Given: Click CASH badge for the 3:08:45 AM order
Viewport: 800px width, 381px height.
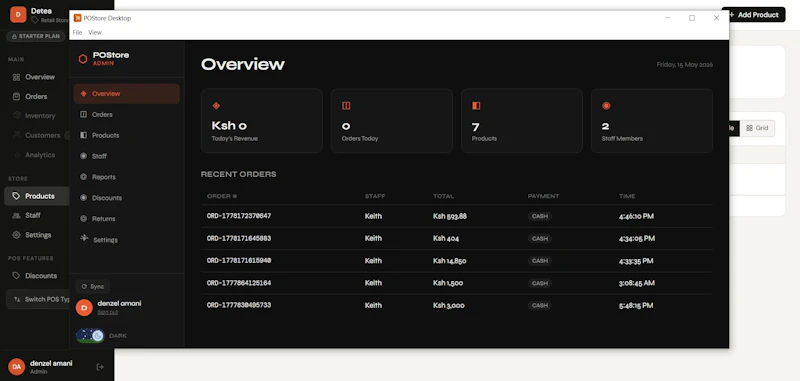Looking at the screenshot, I should tap(540, 283).
